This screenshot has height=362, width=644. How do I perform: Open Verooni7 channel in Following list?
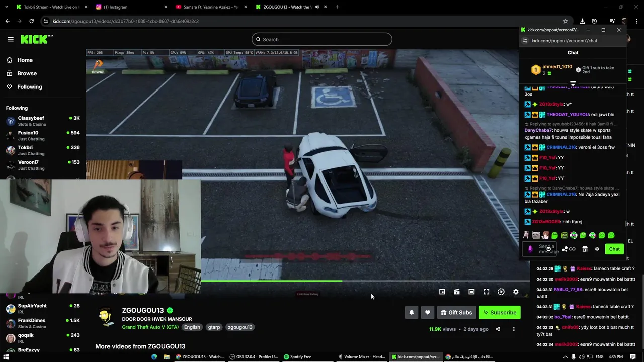pos(43,165)
